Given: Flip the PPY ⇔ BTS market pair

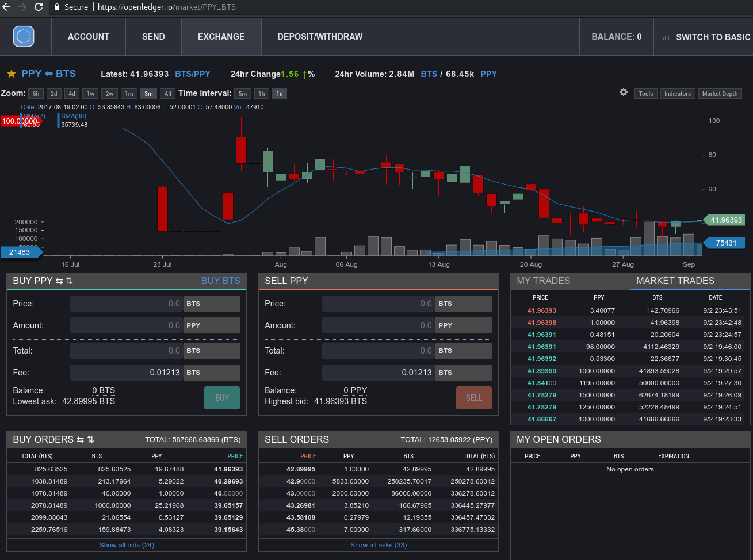Looking at the screenshot, I should point(49,74).
